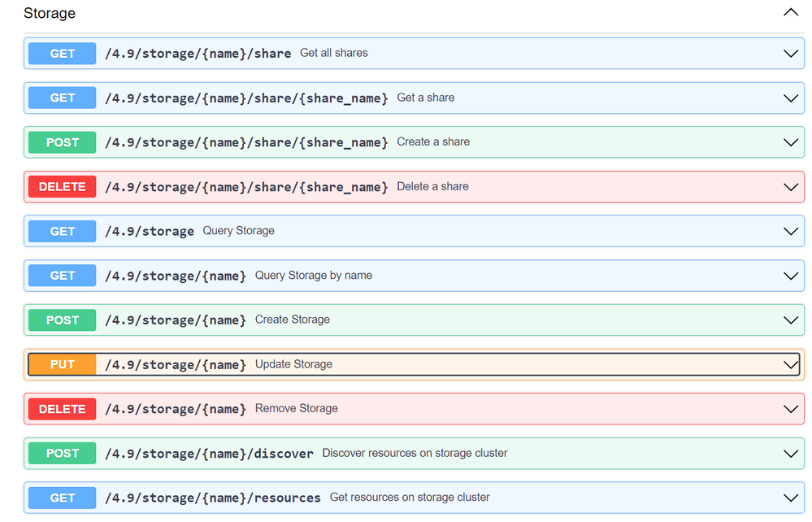The width and height of the screenshot is (812, 522).
Task: Click the Create Storage description text
Action: coord(293,320)
